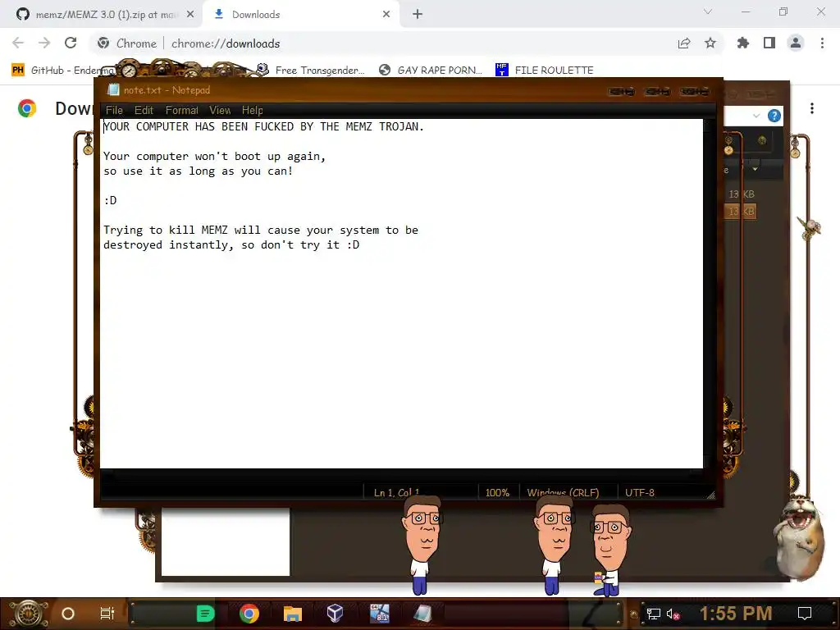Click the UTF-8 encoding status entry
The width and height of the screenshot is (840, 630).
pos(640,492)
